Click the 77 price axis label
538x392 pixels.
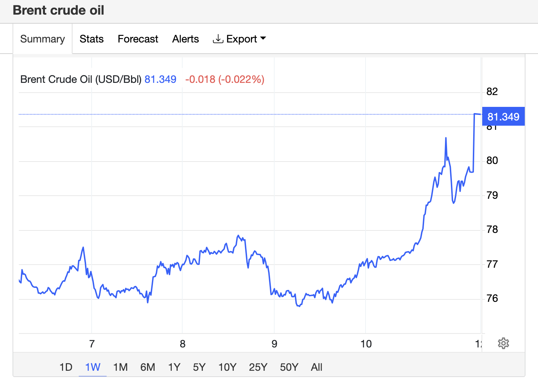coord(492,264)
